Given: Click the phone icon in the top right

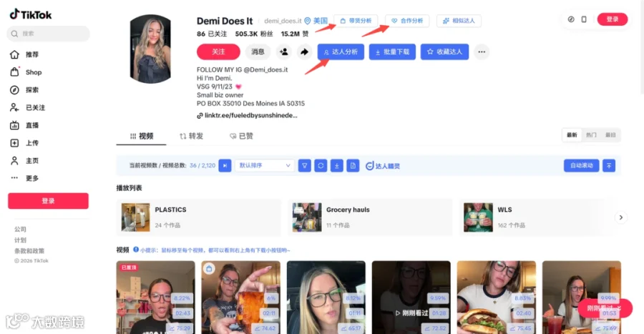Looking at the screenshot, I should pyautogui.click(x=584, y=19).
